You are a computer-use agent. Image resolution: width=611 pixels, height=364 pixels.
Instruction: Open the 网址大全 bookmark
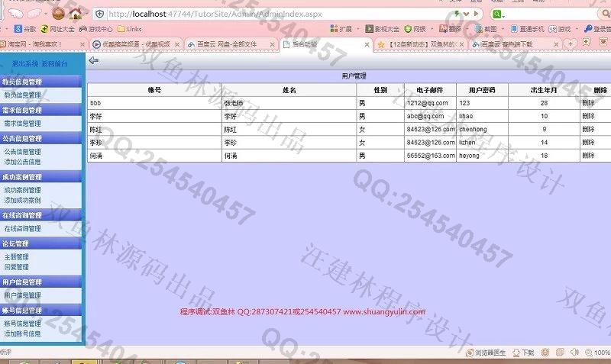click(57, 29)
